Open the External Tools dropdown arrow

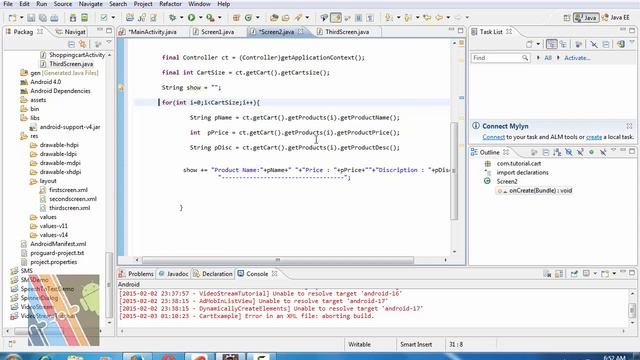[220, 18]
